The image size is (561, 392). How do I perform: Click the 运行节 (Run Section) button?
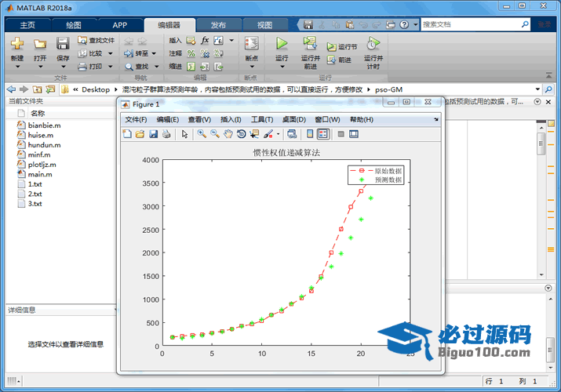(342, 47)
